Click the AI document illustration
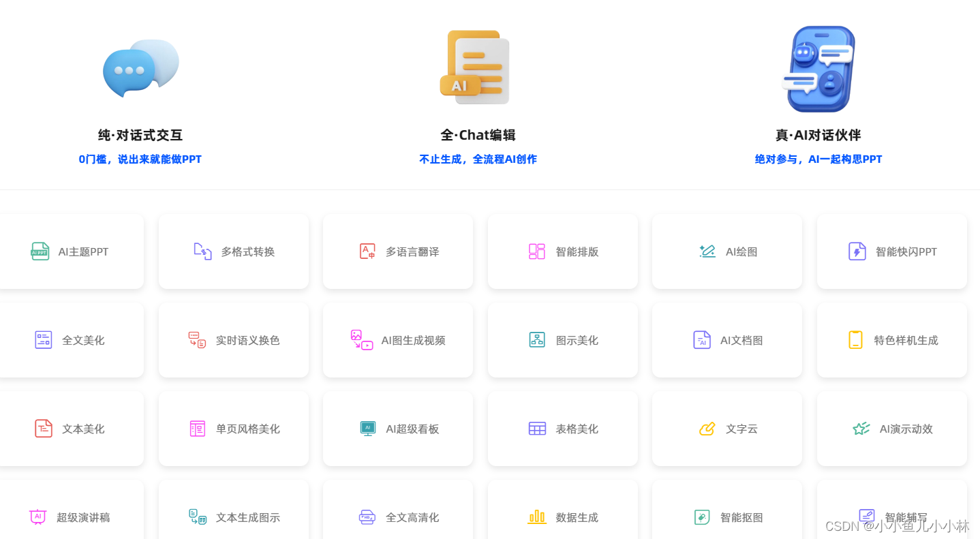Viewport: 980px width, 539px height. pos(475,67)
